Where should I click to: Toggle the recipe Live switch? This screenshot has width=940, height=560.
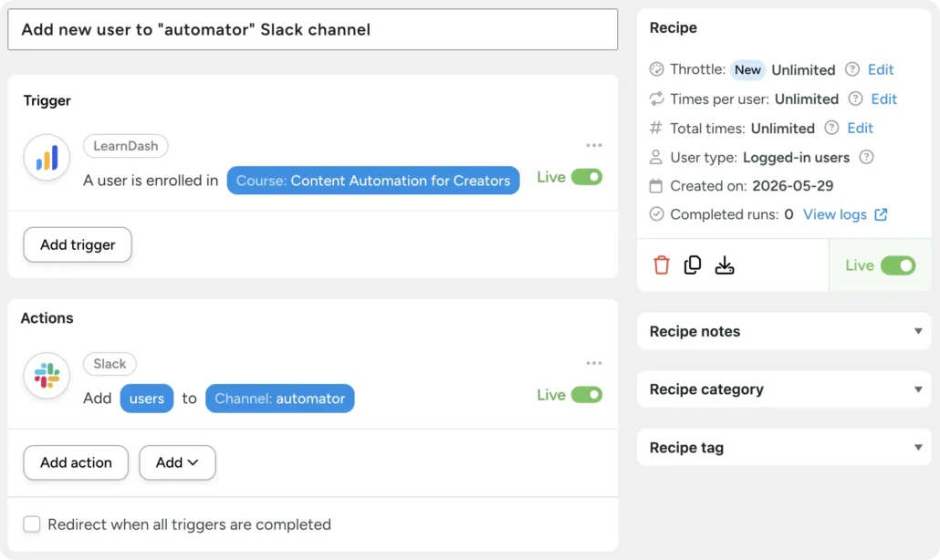898,265
